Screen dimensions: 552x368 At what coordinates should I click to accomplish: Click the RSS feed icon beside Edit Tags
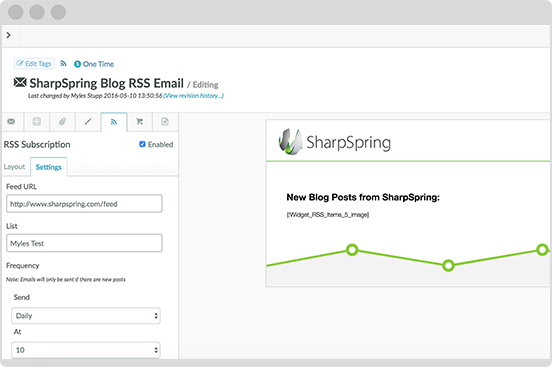point(63,63)
